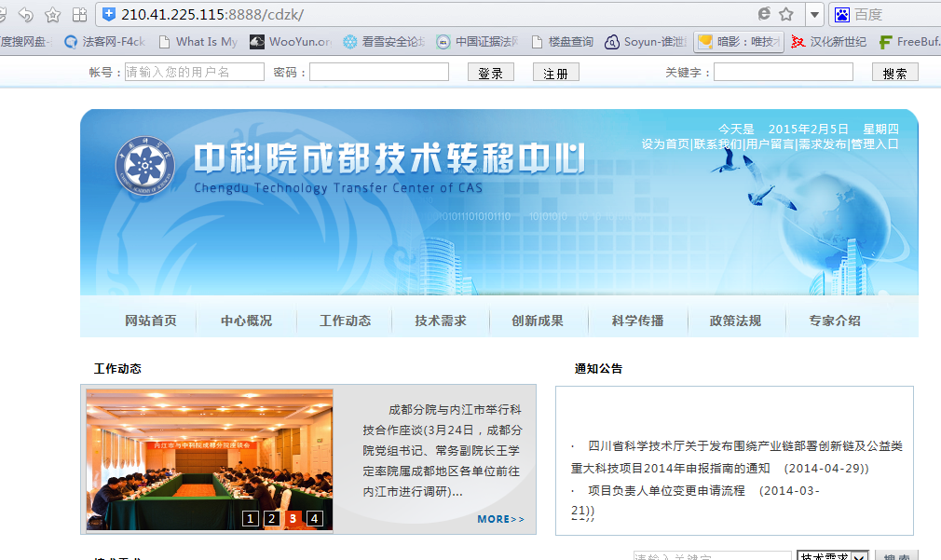941x560 pixels.
Task: Open the 网站首页 nav tab
Action: click(151, 321)
